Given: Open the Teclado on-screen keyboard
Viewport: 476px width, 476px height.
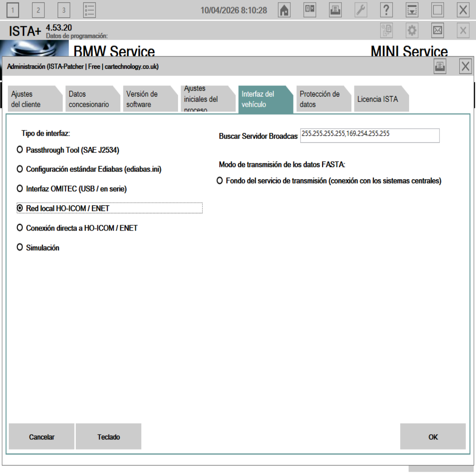Looking at the screenshot, I should point(108,436).
